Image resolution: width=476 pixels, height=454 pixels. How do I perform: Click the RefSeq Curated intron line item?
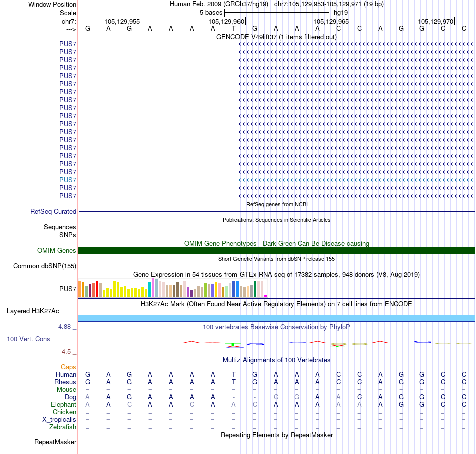(x=277, y=211)
